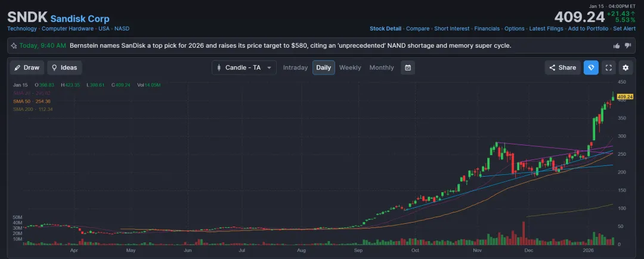The height and width of the screenshot is (259, 644).
Task: Click the SMA 20 indicator label
Action: coord(32,93)
